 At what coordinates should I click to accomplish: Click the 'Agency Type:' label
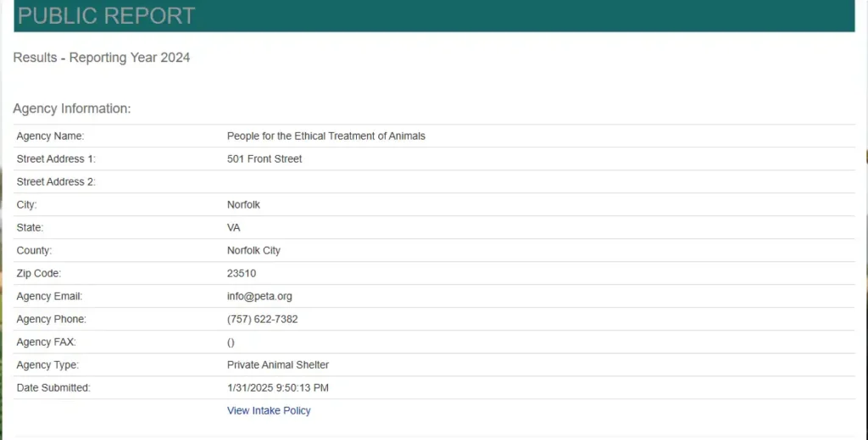pos(47,365)
